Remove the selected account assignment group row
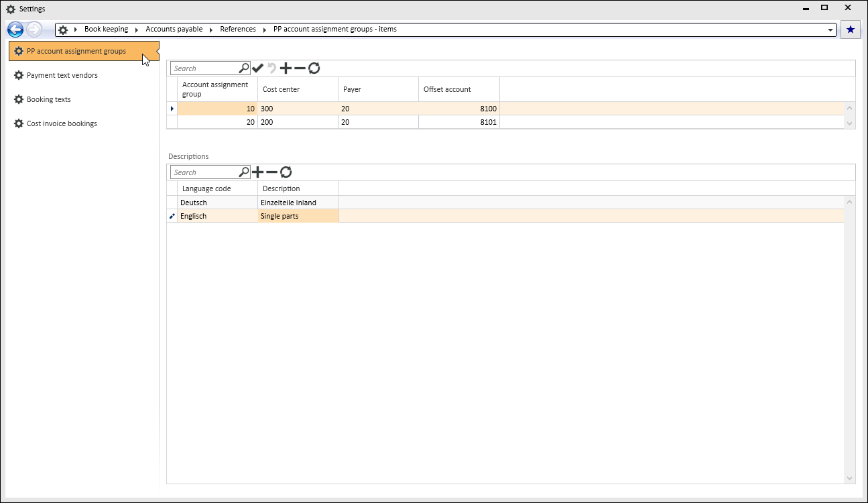The height and width of the screenshot is (503, 868). coord(300,68)
